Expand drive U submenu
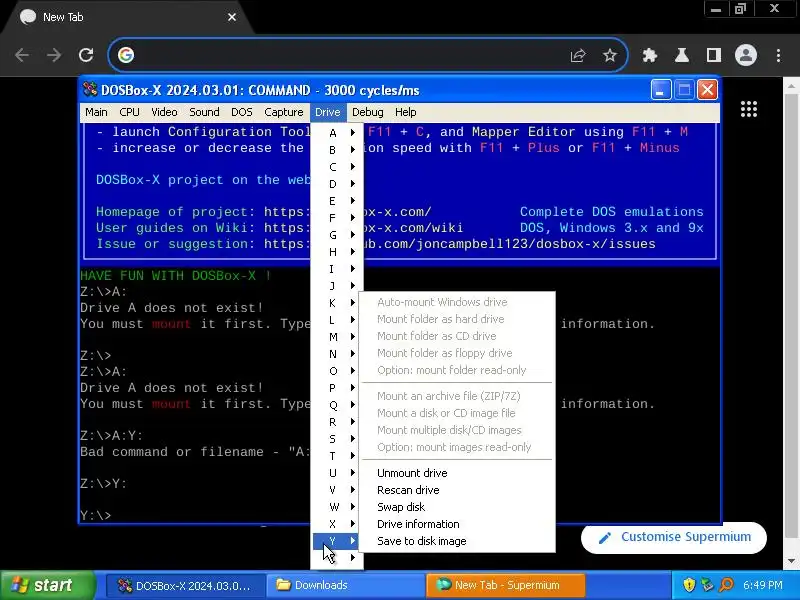The image size is (800, 600). click(x=337, y=473)
